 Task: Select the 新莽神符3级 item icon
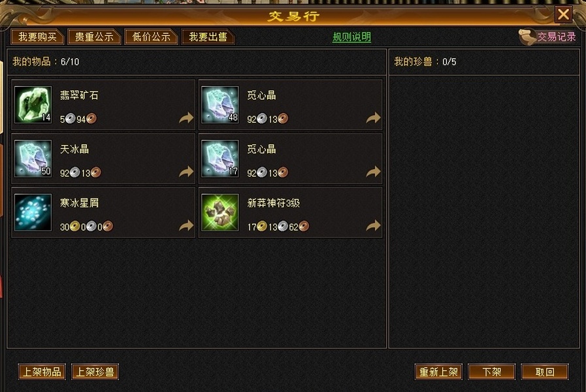tap(220, 212)
